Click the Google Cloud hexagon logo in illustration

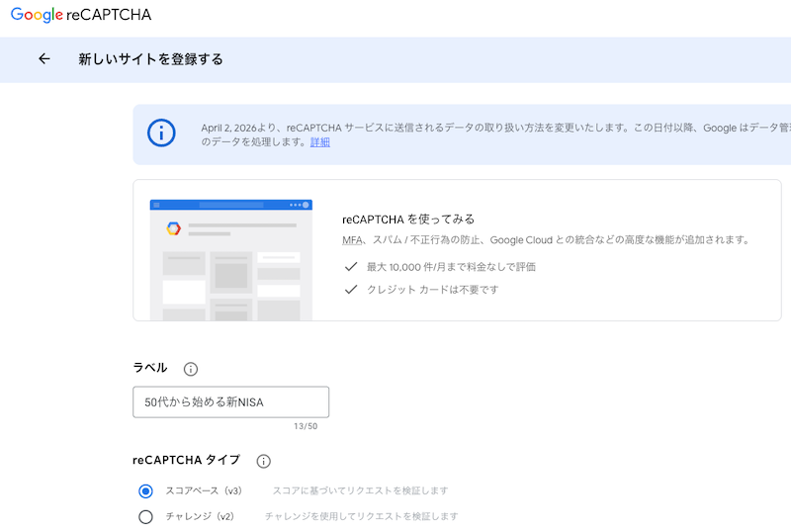pyautogui.click(x=173, y=228)
